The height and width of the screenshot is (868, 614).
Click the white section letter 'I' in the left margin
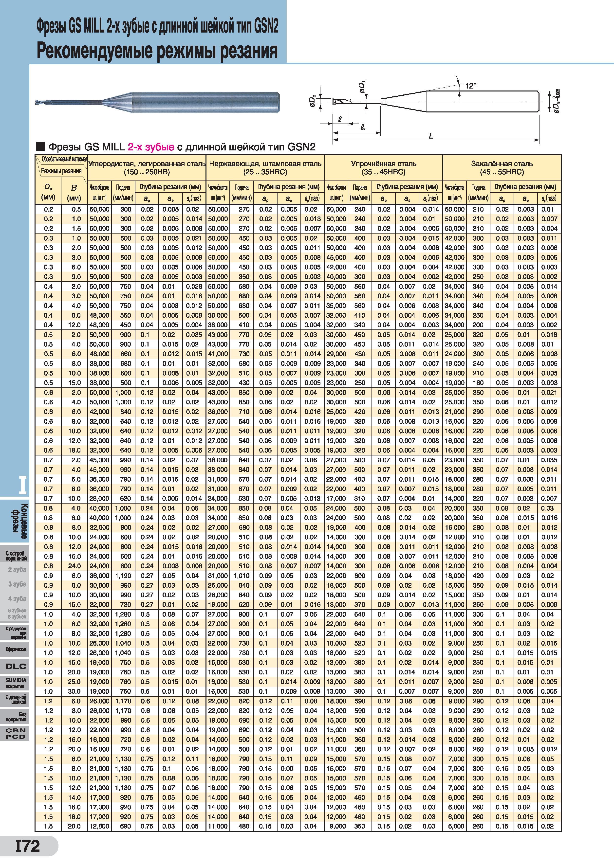coord(23,485)
